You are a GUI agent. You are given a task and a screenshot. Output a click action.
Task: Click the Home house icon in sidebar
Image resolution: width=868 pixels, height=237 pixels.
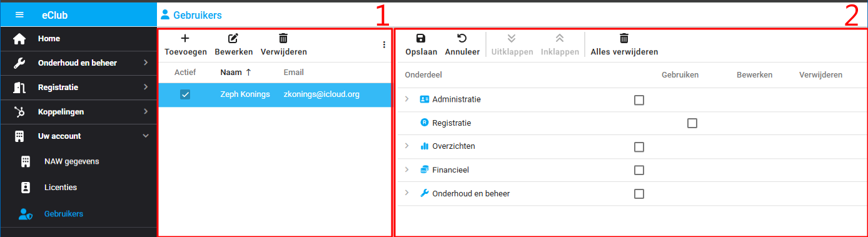(19, 39)
